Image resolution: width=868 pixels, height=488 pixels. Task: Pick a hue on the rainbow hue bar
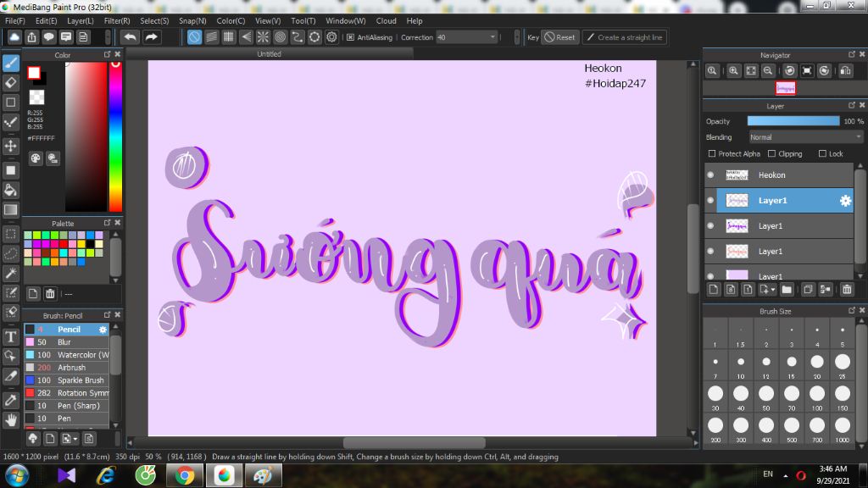(x=115, y=136)
